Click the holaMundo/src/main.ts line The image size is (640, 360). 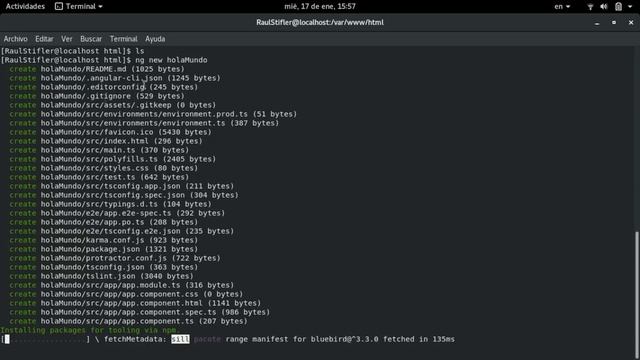(99, 150)
